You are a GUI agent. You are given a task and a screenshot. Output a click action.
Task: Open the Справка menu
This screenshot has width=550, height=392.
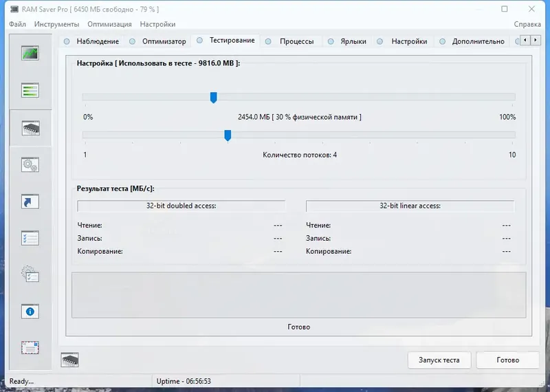tap(527, 24)
